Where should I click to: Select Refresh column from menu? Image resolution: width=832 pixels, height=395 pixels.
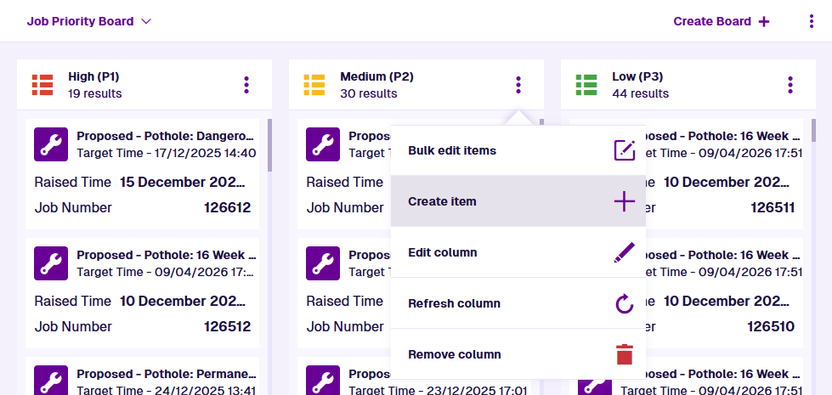tap(518, 303)
